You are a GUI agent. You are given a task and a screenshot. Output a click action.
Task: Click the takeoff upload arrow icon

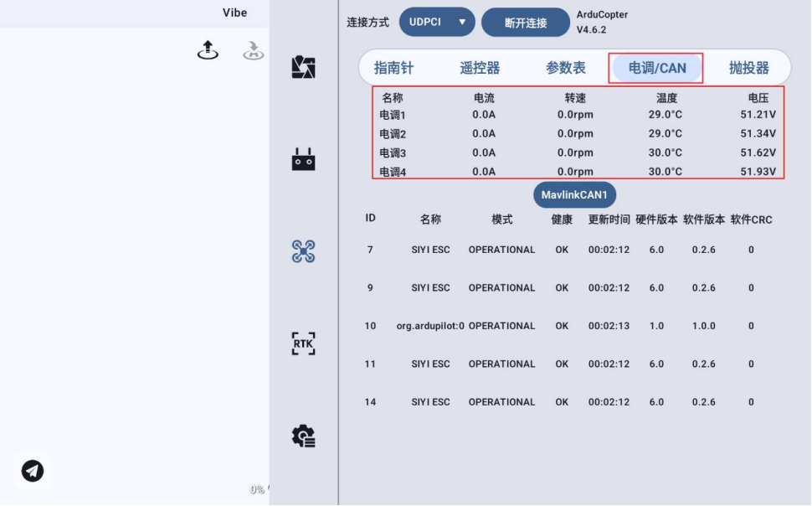coord(208,51)
